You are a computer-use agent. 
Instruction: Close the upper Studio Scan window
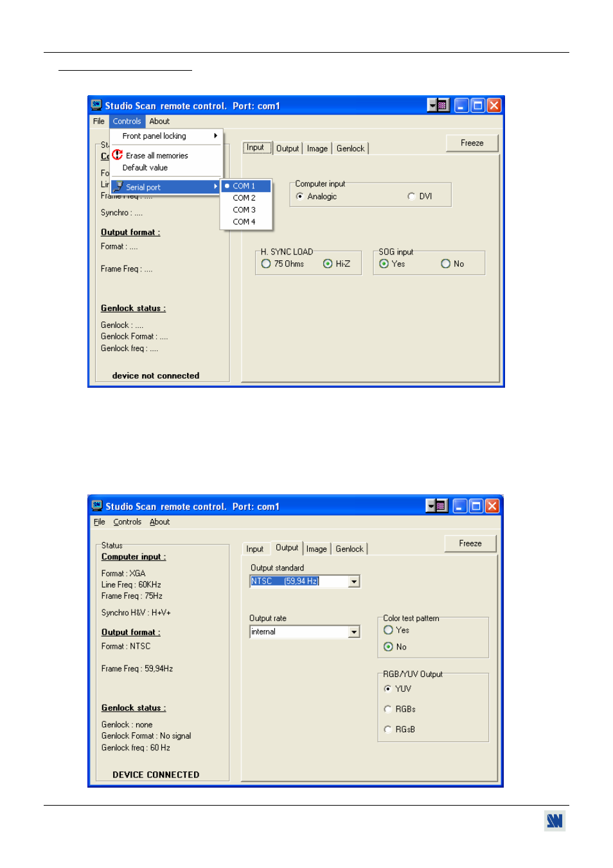point(494,105)
